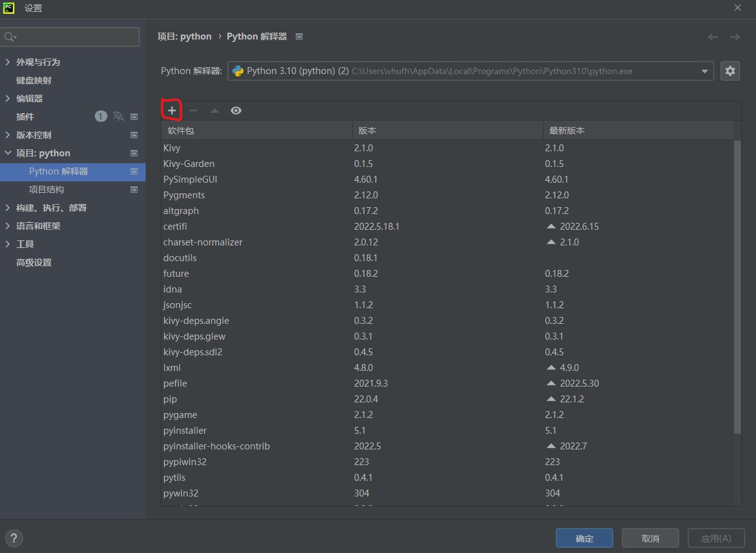The width and height of the screenshot is (756, 553).
Task: Select the jsonjsc package row
Action: click(x=447, y=305)
